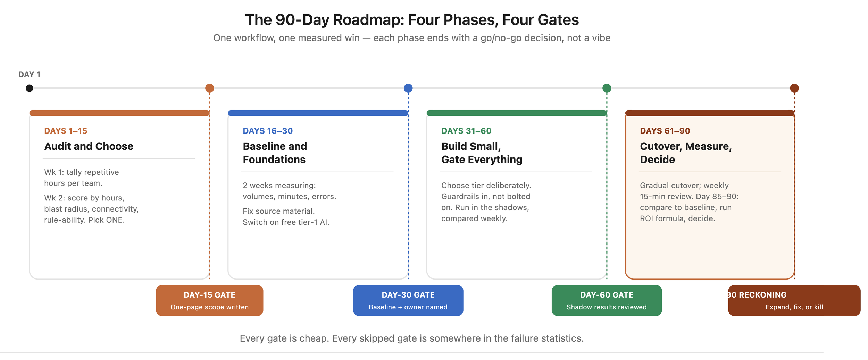Select the blue day-30 timeline dot
Viewport: 868px width, 360px height.
click(408, 88)
